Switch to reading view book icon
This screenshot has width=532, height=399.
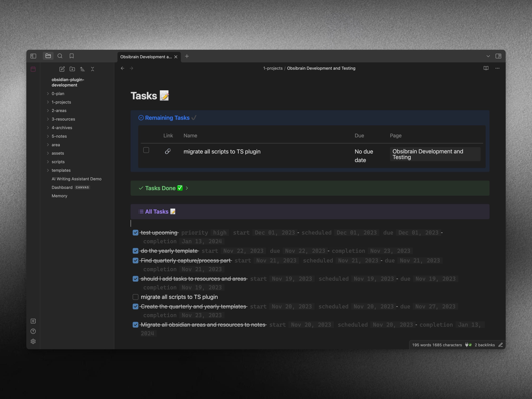(486, 68)
